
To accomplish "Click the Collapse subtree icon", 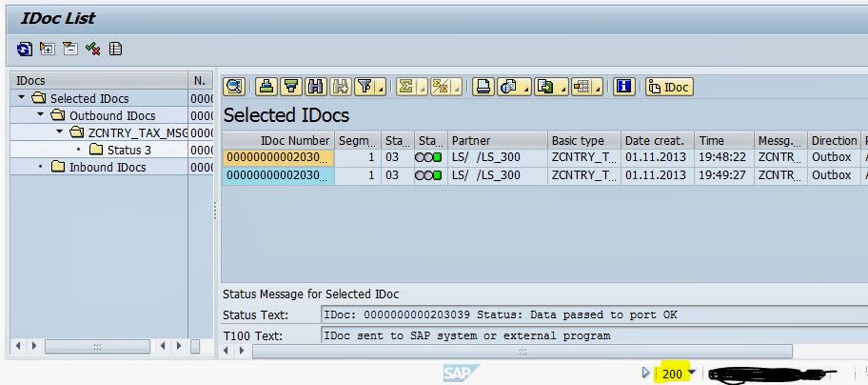I will 69,49.
